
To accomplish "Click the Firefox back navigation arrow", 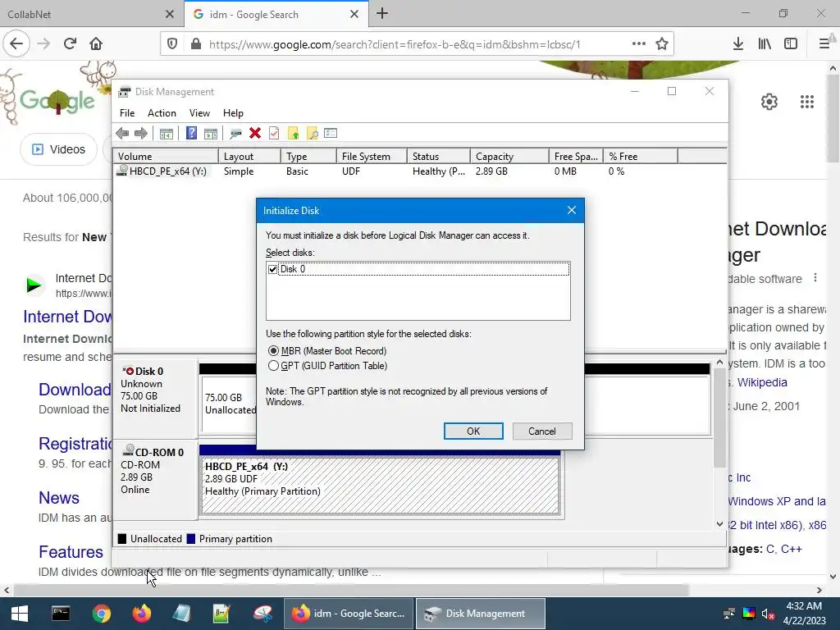I will 16,43.
